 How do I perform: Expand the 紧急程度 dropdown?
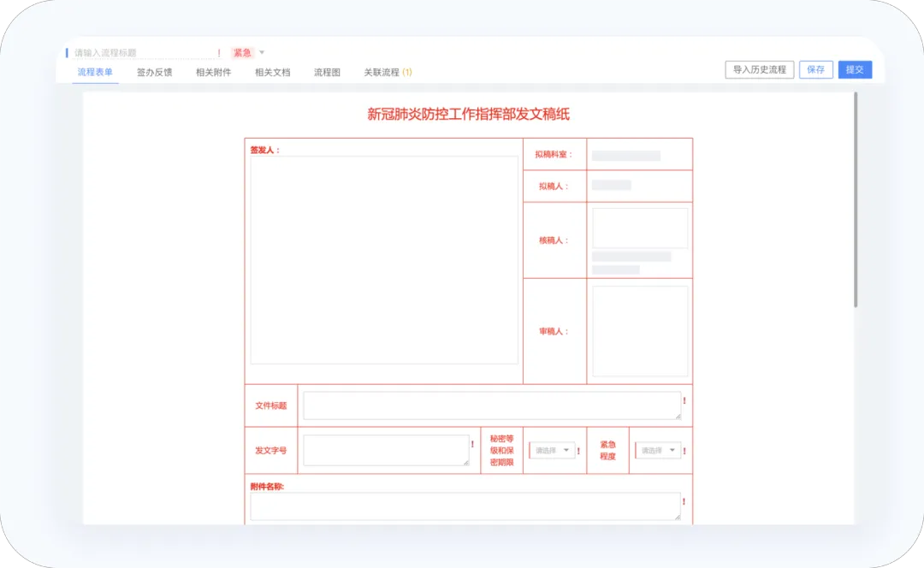[x=657, y=451]
